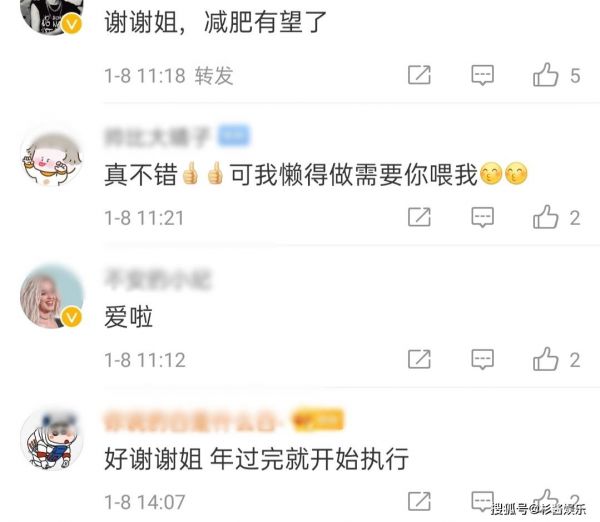Image resolution: width=600 pixels, height=522 pixels.
Task: Share the 爱啦 comment
Action: coord(419,359)
